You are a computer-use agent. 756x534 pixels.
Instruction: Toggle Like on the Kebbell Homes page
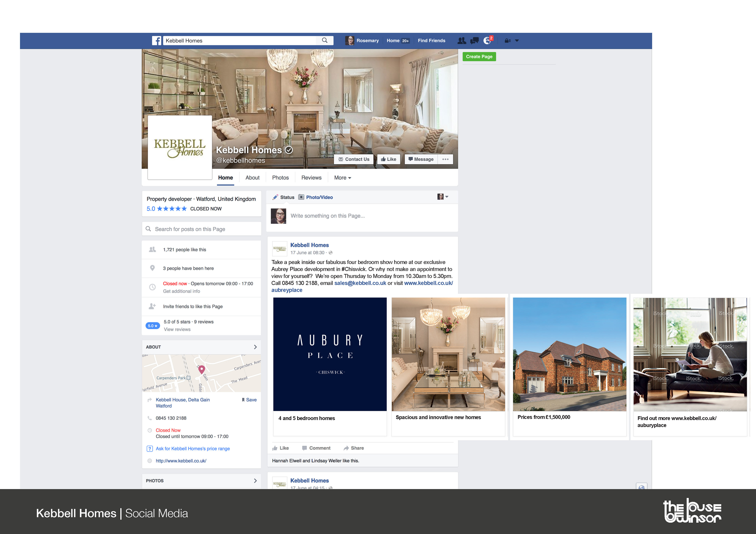389,159
